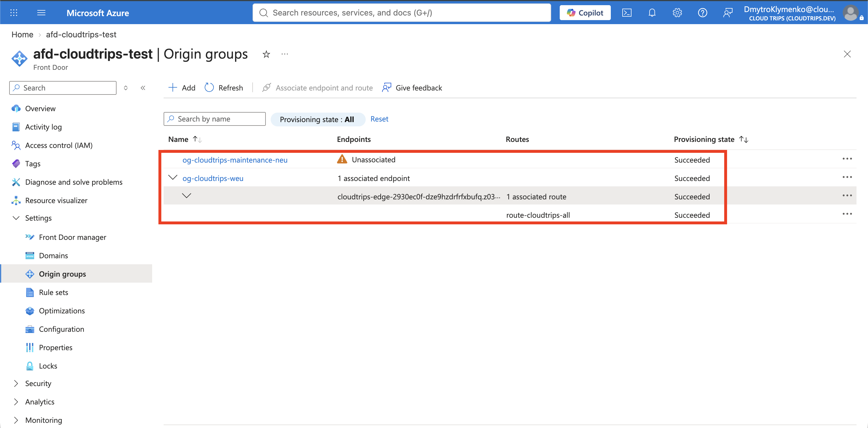Toggle expand/collapse all sidebar sections
868x428 pixels.
click(x=126, y=88)
